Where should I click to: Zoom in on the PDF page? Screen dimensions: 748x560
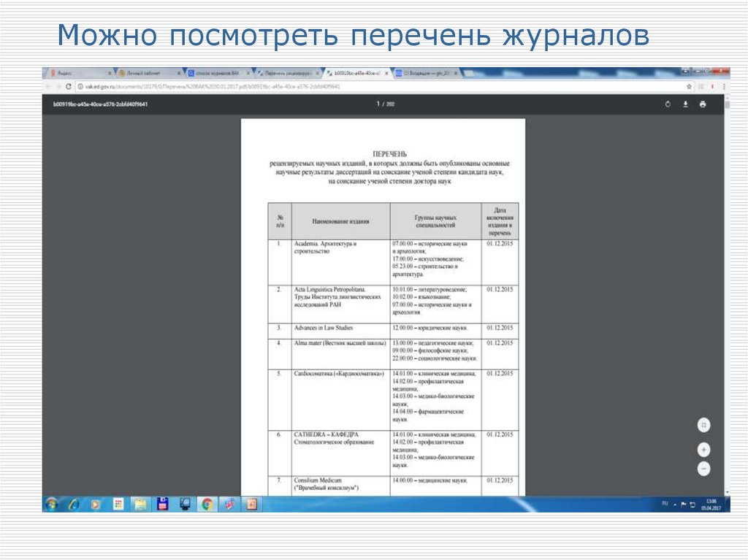pos(703,449)
